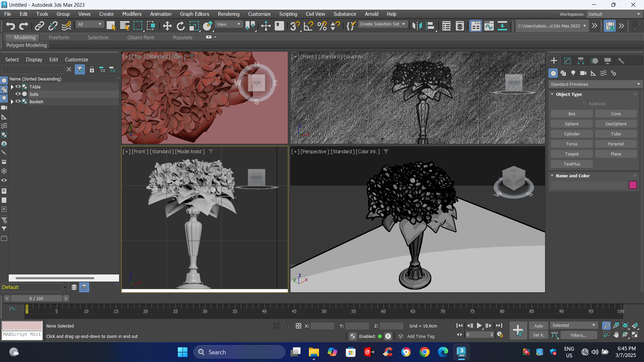Click the Undo arrow icon
644x362 pixels.
[x=10, y=26]
